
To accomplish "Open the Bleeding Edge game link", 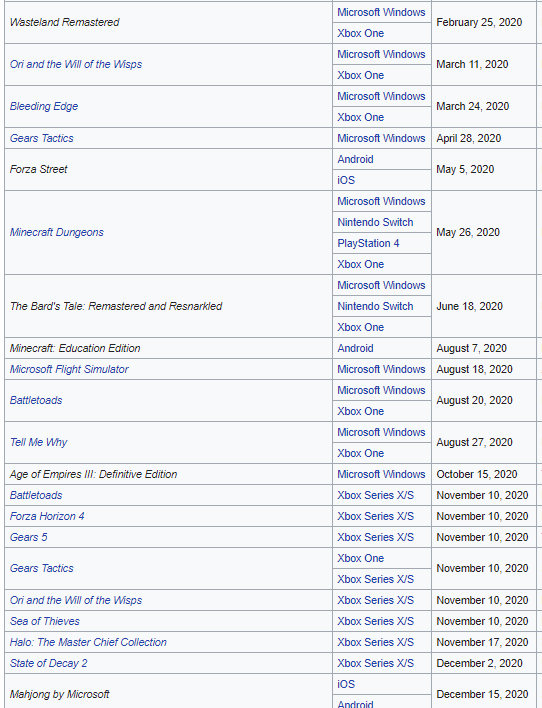I will click(44, 107).
